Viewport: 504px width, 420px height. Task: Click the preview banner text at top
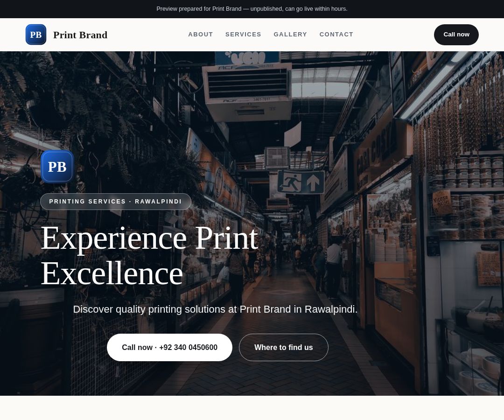click(252, 9)
